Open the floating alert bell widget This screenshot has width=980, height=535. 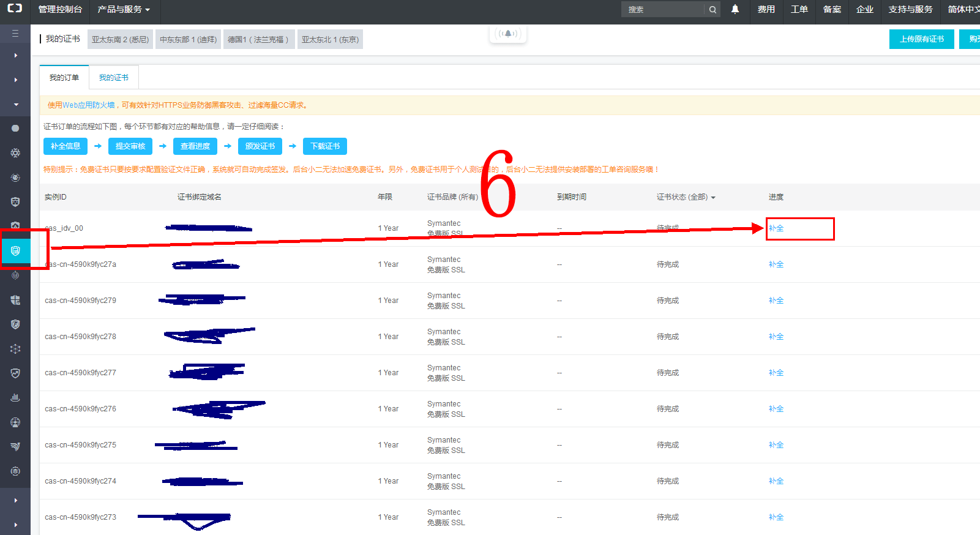(507, 34)
